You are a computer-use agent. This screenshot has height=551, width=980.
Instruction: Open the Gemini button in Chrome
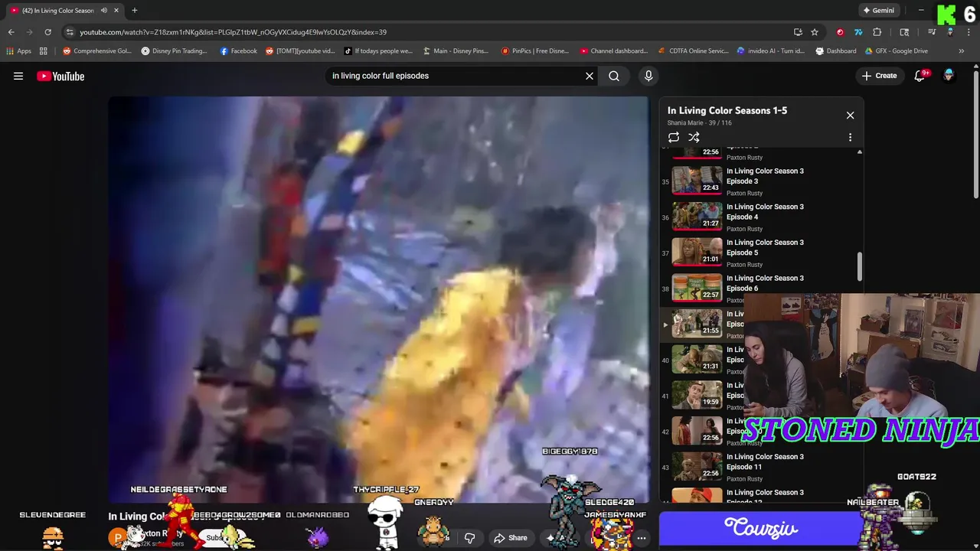(878, 11)
